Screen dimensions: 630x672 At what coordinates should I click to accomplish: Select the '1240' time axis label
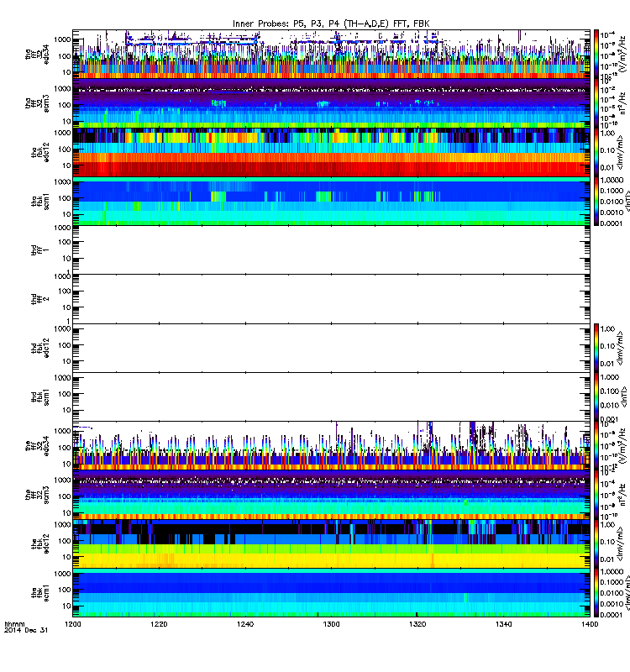[x=244, y=624]
